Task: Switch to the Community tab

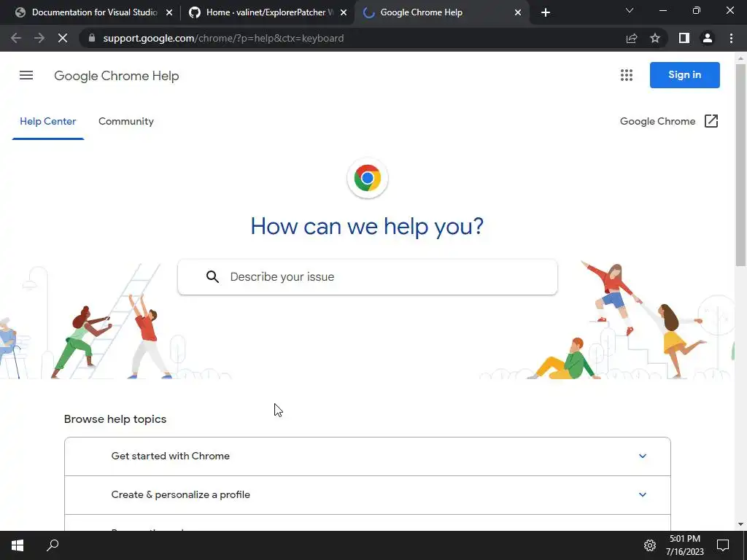Action: (126, 122)
